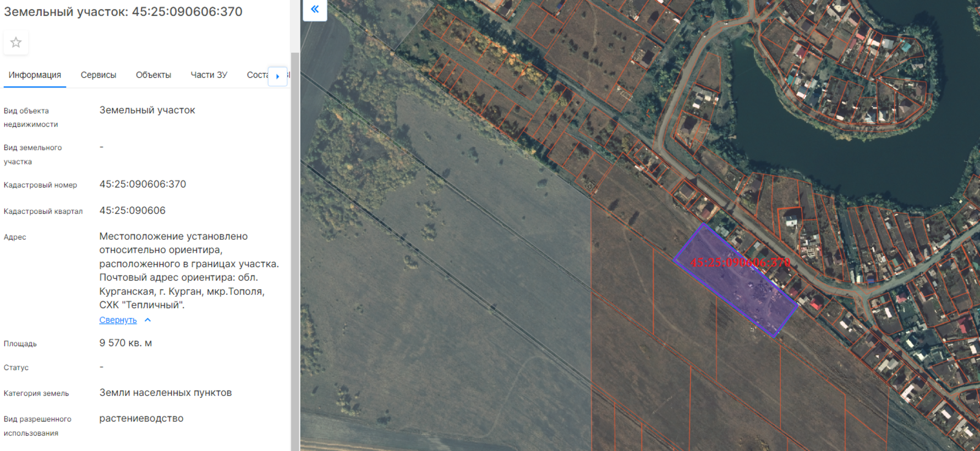980x451 pixels.
Task: Collapse the info panel with double-chevron button
Action: [315, 9]
